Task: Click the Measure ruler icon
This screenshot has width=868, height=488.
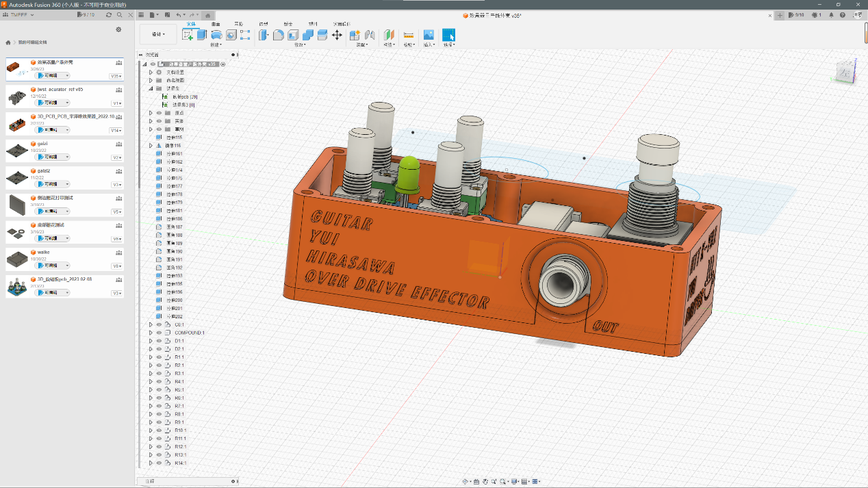Action: (x=409, y=35)
